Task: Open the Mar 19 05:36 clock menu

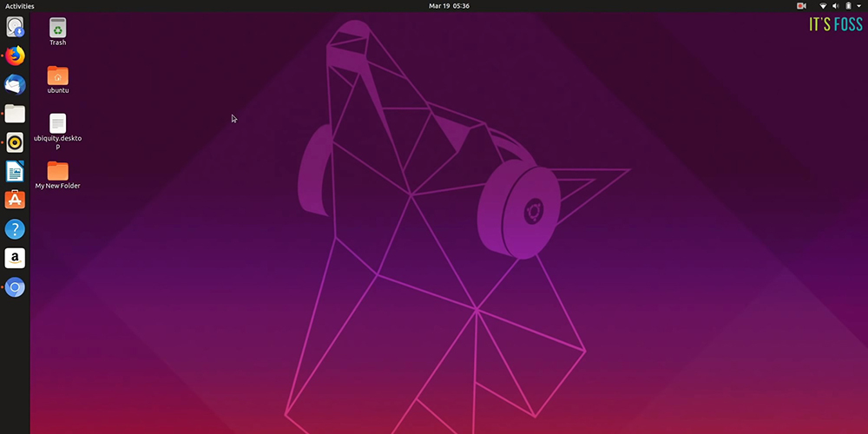Action: 449,6
